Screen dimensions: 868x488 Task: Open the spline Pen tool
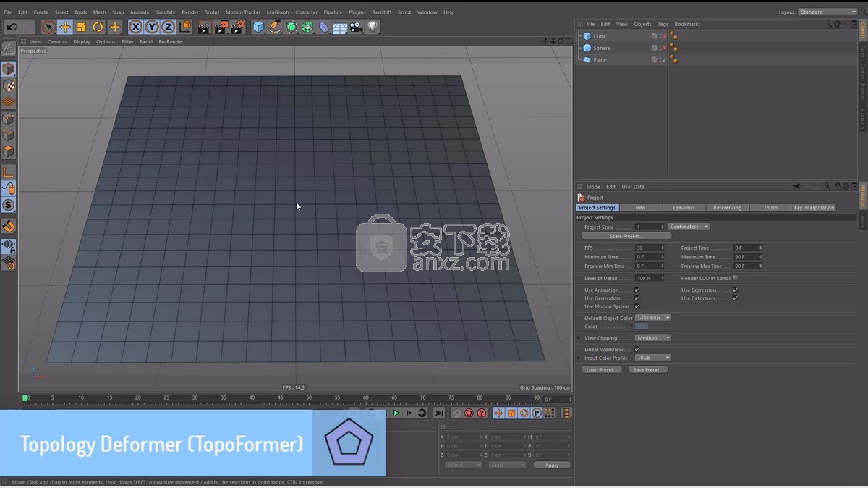[x=275, y=27]
